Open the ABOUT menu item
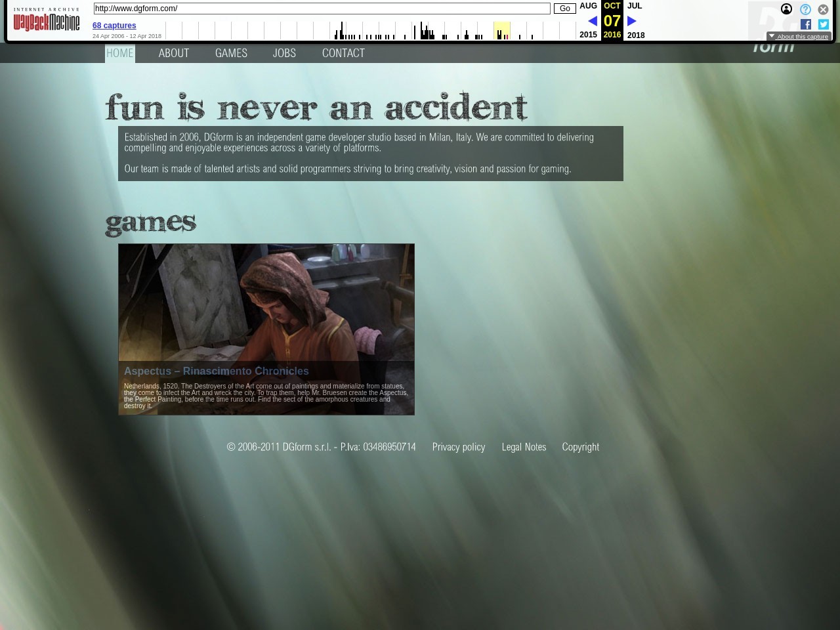Viewport: 840px width, 630px height. [x=173, y=53]
